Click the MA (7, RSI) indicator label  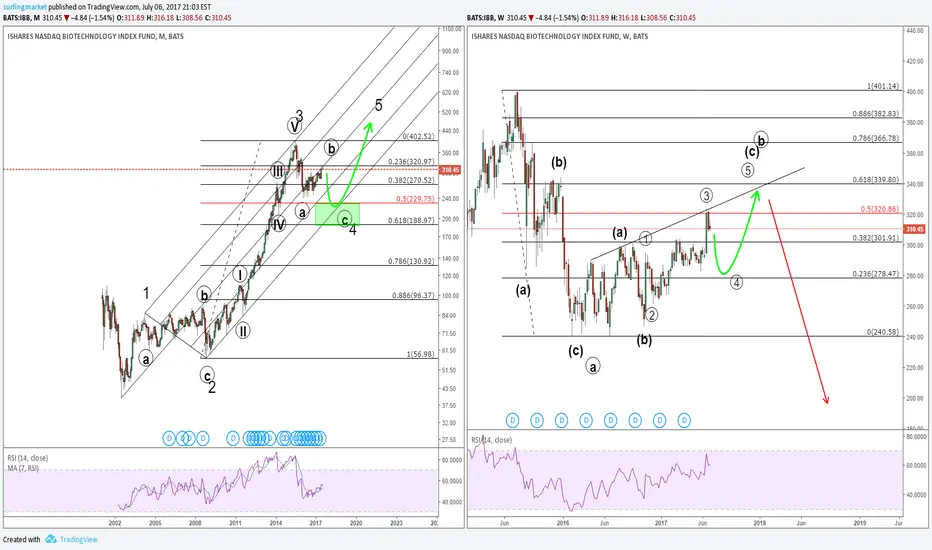pos(23,469)
